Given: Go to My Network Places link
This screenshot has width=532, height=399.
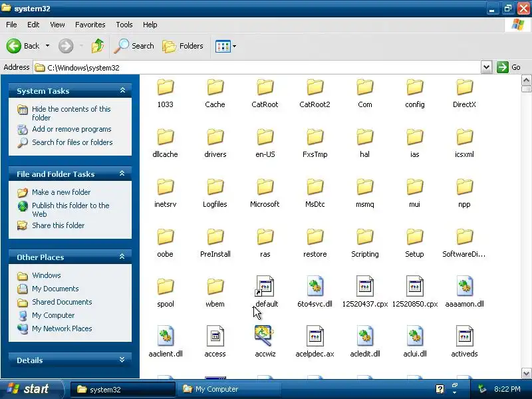Looking at the screenshot, I should coord(62,329).
